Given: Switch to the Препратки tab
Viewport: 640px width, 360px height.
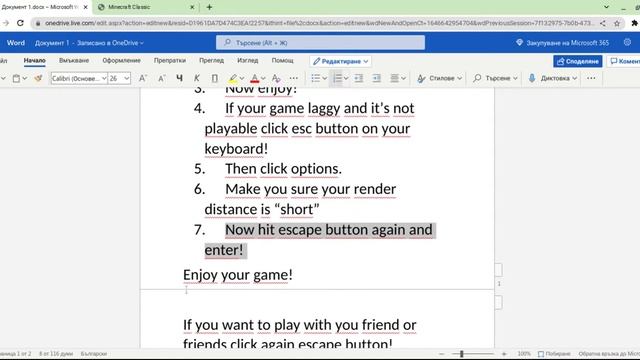Looking at the screenshot, I should pos(170,60).
